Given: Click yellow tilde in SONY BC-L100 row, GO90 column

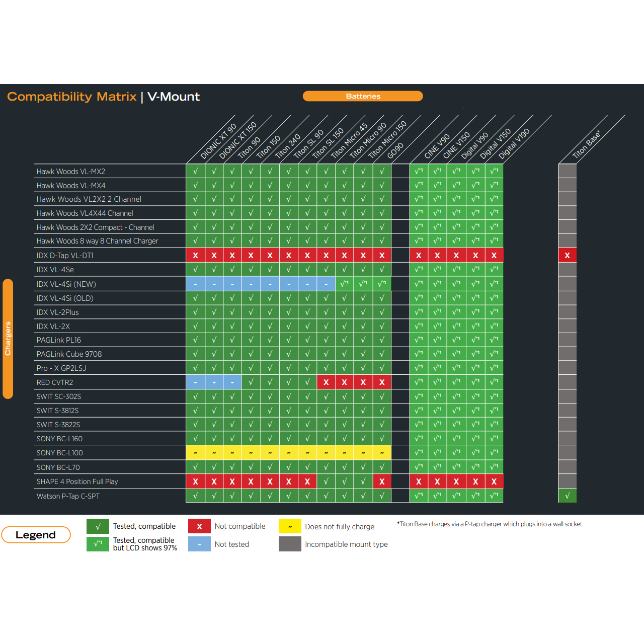Looking at the screenshot, I should point(382,453).
